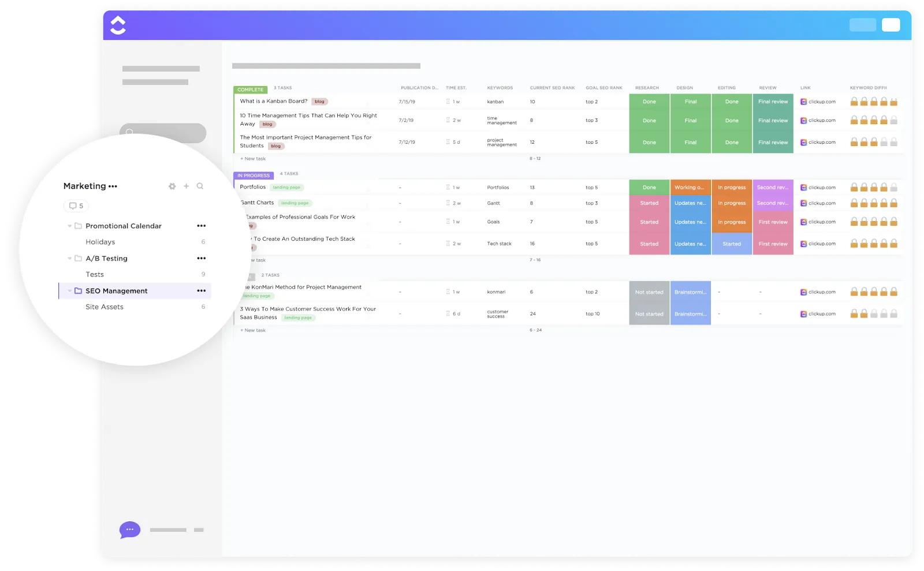
Task: Click white button in top header
Action: coord(891,25)
